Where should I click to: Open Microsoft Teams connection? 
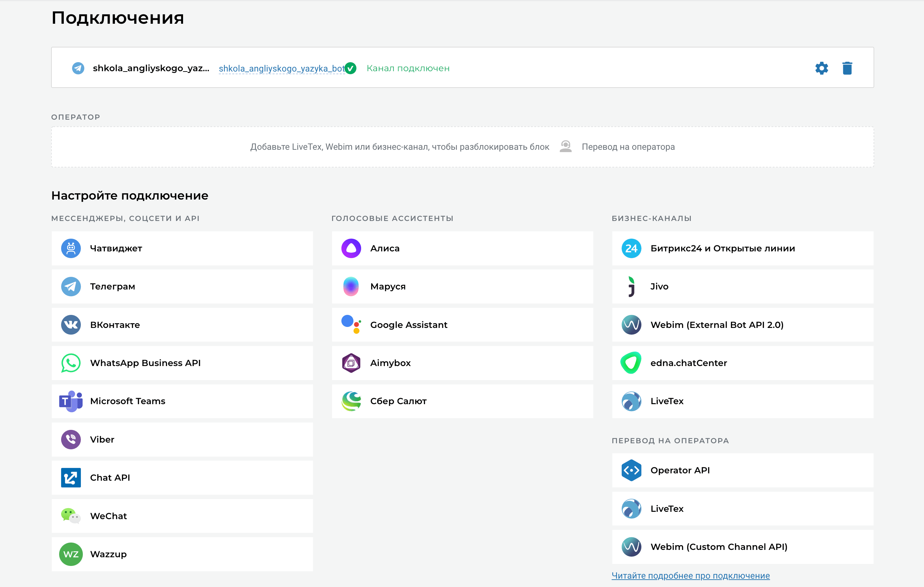tap(182, 401)
